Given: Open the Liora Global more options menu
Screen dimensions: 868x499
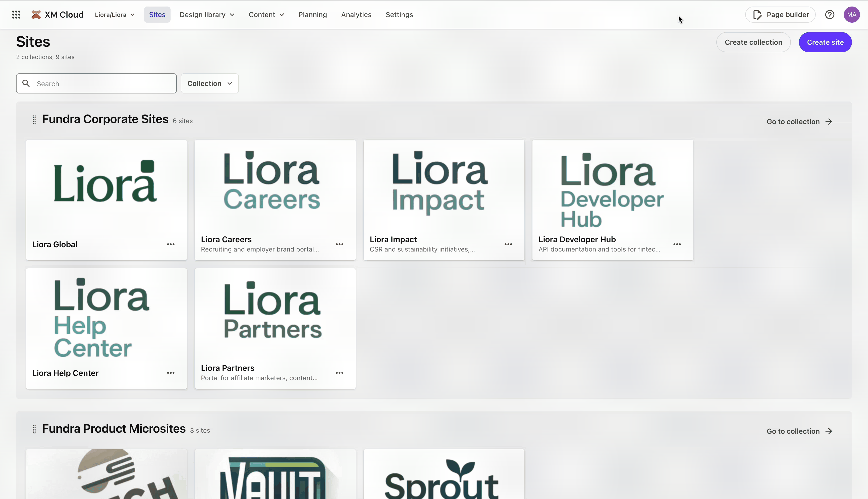Looking at the screenshot, I should (x=171, y=244).
